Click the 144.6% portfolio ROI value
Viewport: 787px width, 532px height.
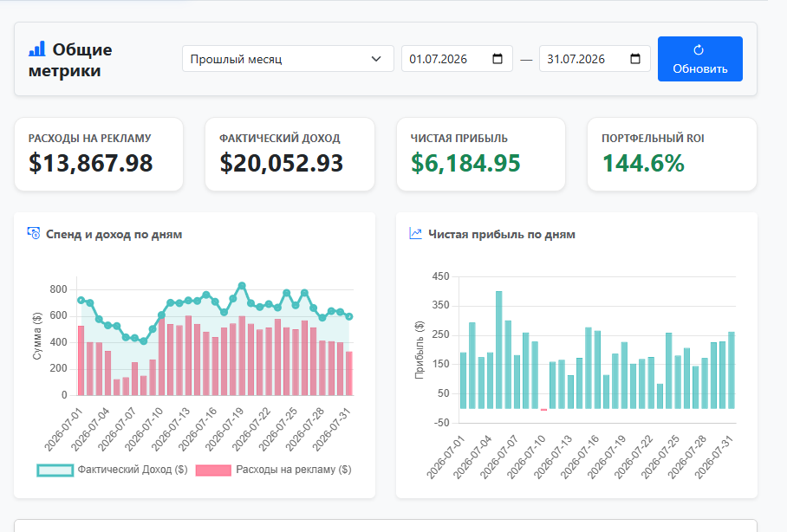pos(643,163)
